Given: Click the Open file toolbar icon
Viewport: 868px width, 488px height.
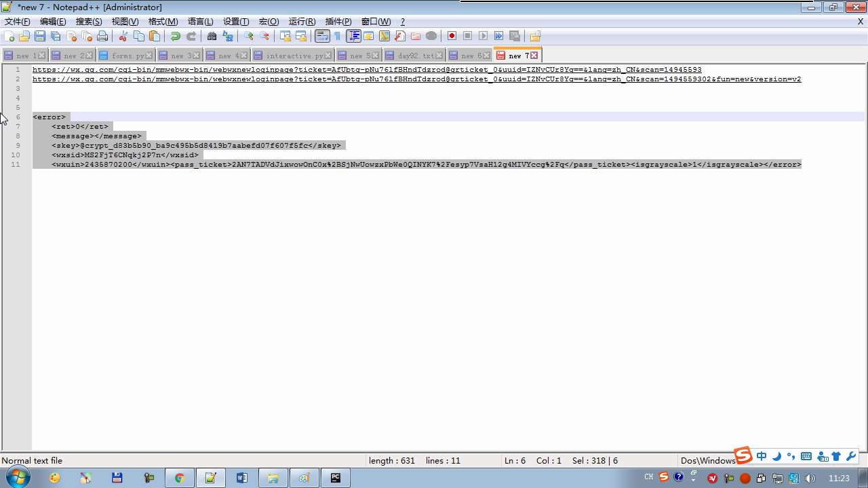Looking at the screenshot, I should coord(24,36).
